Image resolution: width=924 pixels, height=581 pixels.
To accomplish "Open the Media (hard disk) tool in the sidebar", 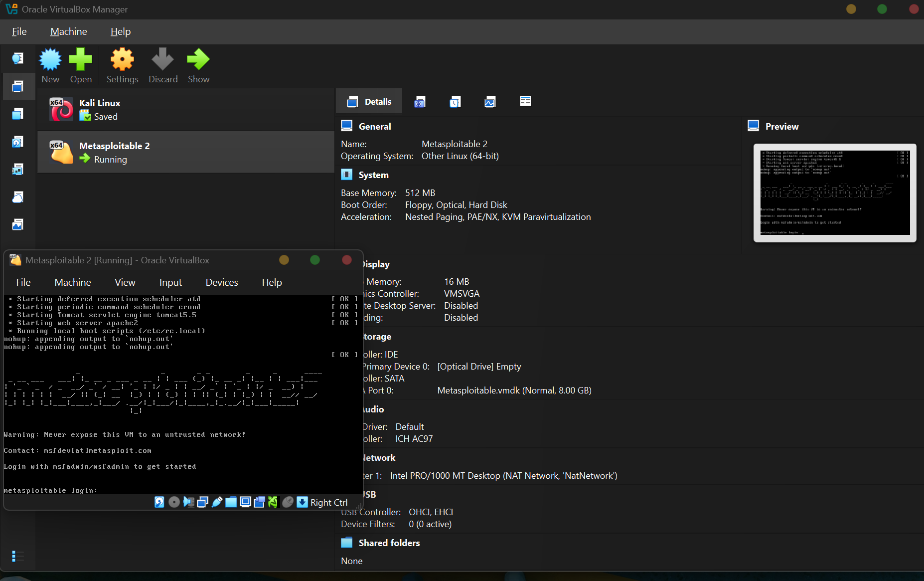I will (17, 142).
